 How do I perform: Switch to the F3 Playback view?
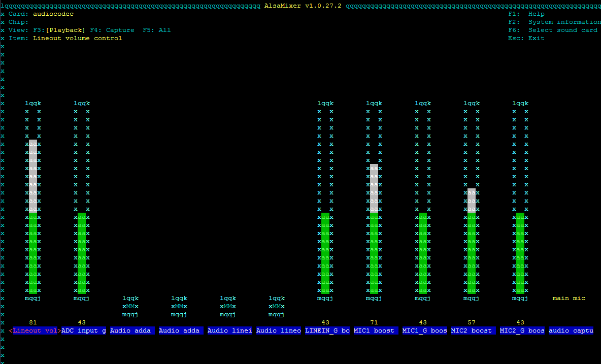59,30
